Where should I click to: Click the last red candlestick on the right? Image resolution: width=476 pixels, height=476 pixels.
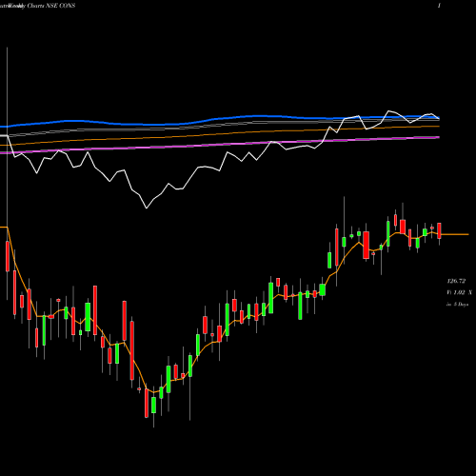pyautogui.click(x=439, y=230)
